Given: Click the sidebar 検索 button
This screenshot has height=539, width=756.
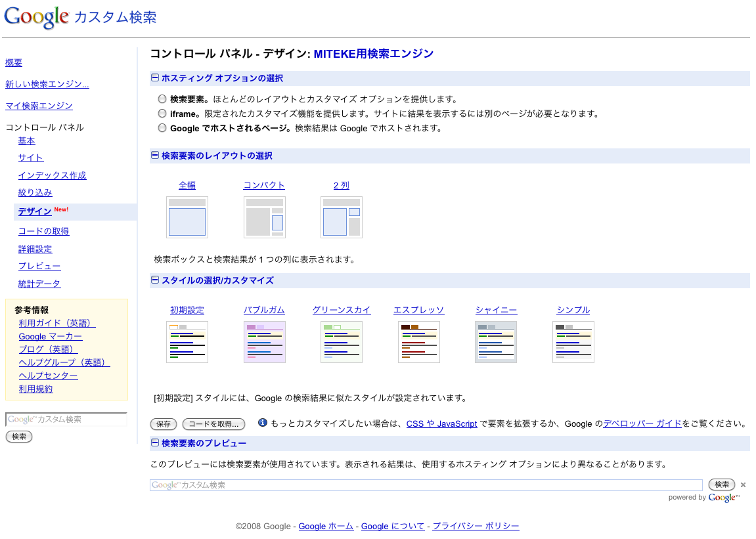Looking at the screenshot, I should pyautogui.click(x=19, y=437).
